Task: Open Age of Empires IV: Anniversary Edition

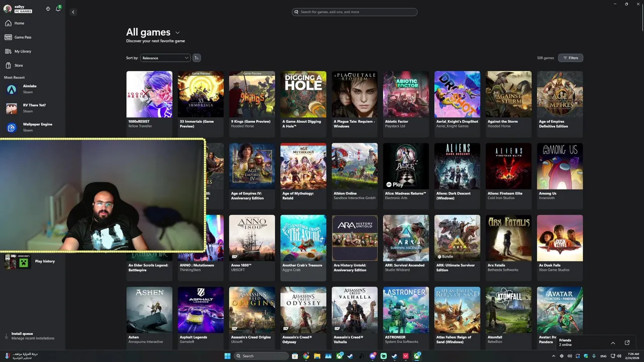Action: pyautogui.click(x=252, y=175)
